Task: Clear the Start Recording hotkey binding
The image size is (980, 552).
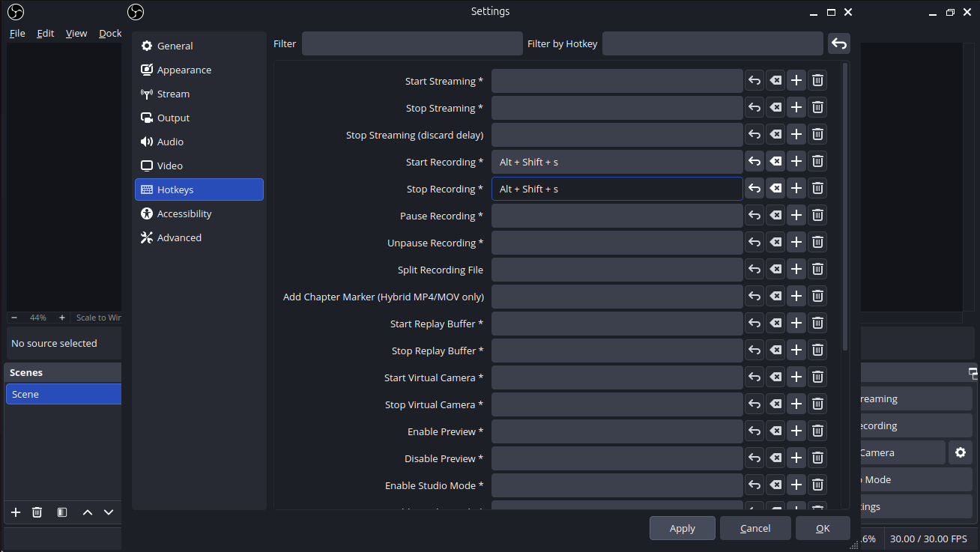Action: pos(775,162)
